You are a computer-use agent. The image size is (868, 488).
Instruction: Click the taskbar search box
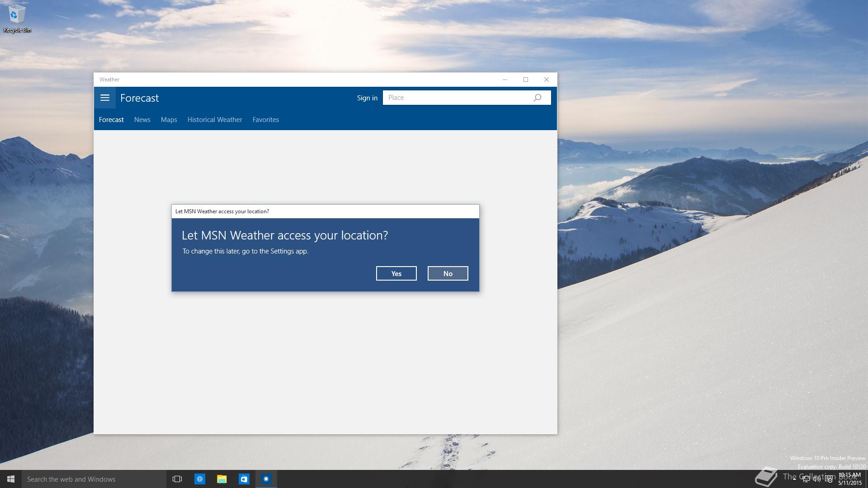point(94,479)
